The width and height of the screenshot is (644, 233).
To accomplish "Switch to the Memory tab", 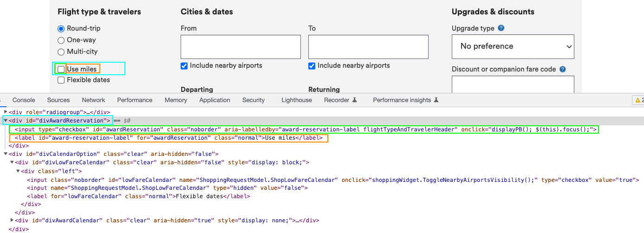I will coord(176,100).
